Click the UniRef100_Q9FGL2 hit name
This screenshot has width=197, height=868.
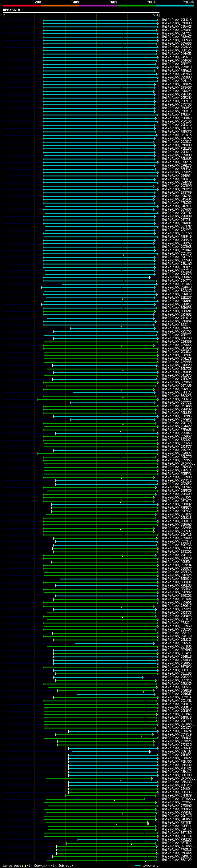(x=177, y=399)
